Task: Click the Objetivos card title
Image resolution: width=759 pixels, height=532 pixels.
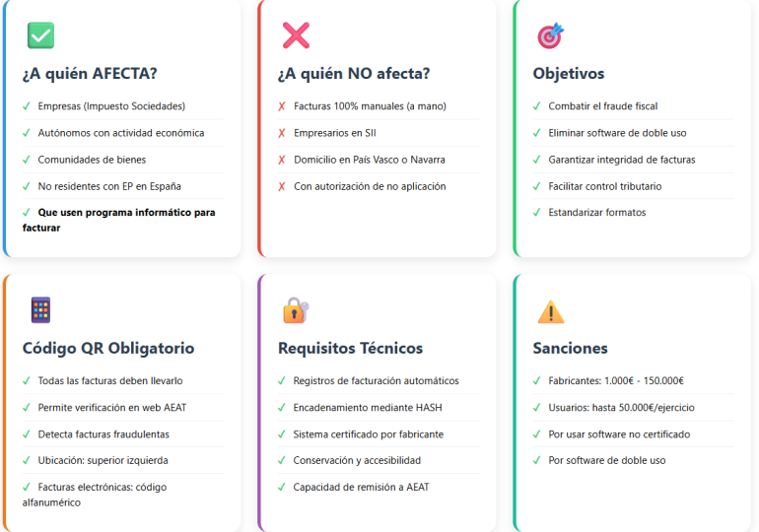Action: pyautogui.click(x=569, y=74)
